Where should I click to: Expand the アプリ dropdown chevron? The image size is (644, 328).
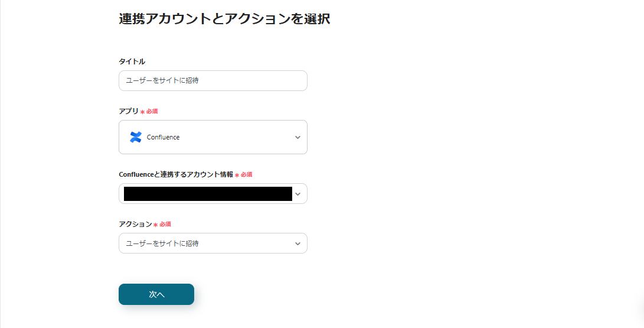tap(298, 137)
